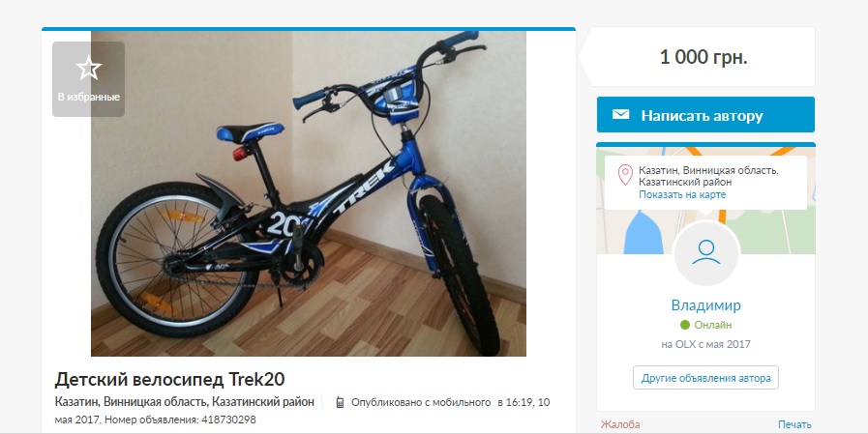Open the main bicycle photo
This screenshot has width=868, height=434.
point(309,193)
